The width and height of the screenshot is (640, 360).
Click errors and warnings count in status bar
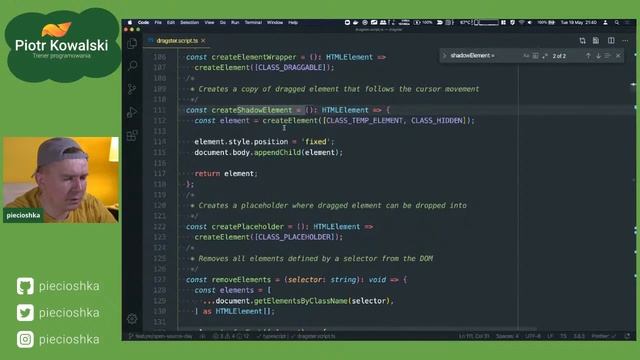(x=231, y=336)
